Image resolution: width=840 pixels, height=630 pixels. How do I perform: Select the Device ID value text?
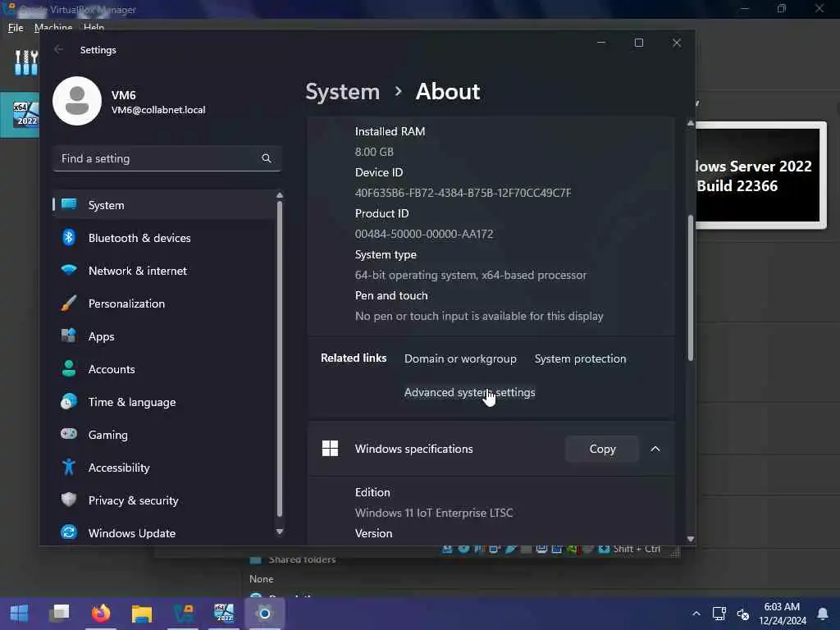click(x=463, y=193)
